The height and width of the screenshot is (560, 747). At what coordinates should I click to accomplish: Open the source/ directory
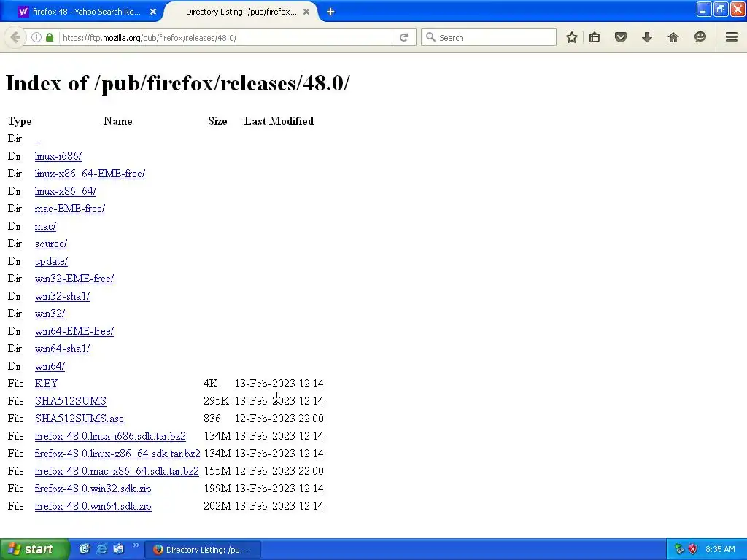pyautogui.click(x=51, y=244)
